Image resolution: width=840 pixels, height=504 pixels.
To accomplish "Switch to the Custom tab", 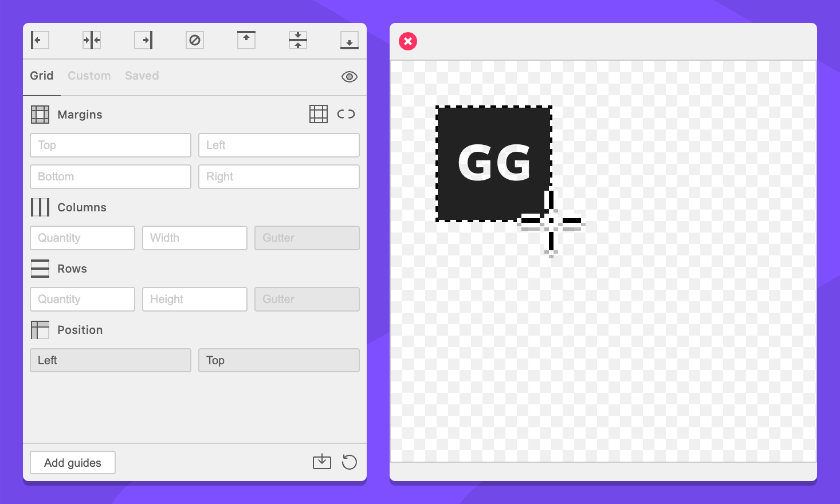I will (x=89, y=76).
